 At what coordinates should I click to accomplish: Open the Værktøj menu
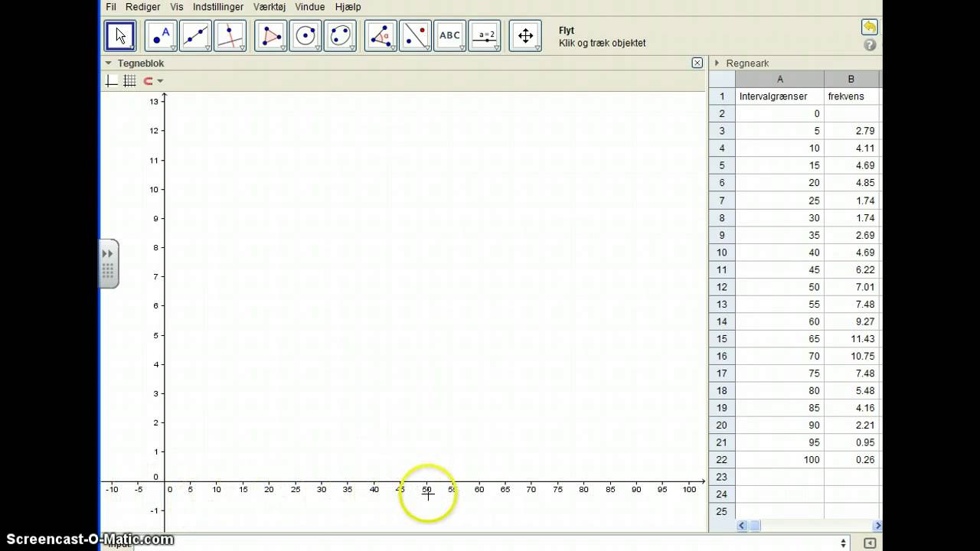(269, 7)
